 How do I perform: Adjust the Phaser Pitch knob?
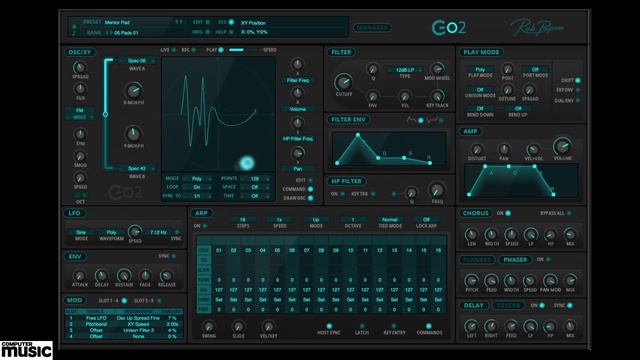click(x=471, y=280)
